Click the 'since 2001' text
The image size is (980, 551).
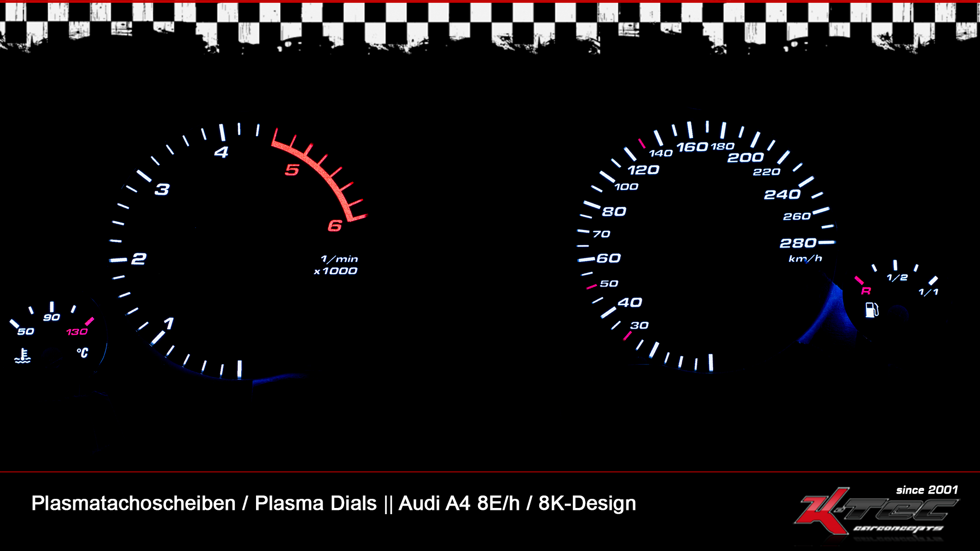click(927, 490)
